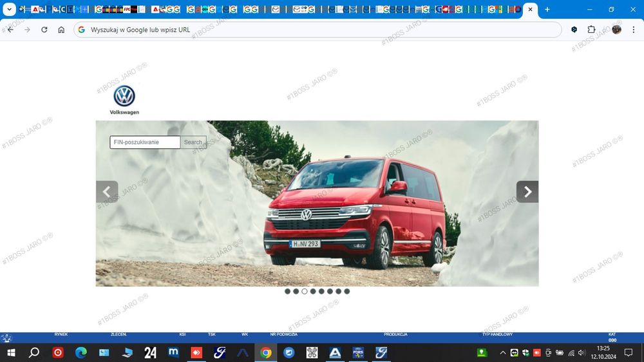Open the green tray icon
Screen dimensions: 644x362
[482, 352]
